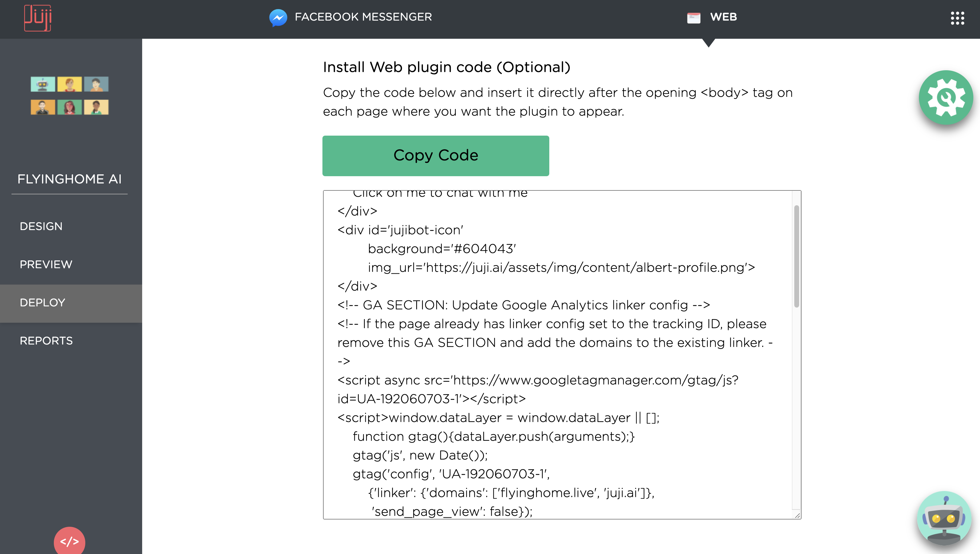Open the robot chatbot icon
The width and height of the screenshot is (980, 554).
[944, 518]
